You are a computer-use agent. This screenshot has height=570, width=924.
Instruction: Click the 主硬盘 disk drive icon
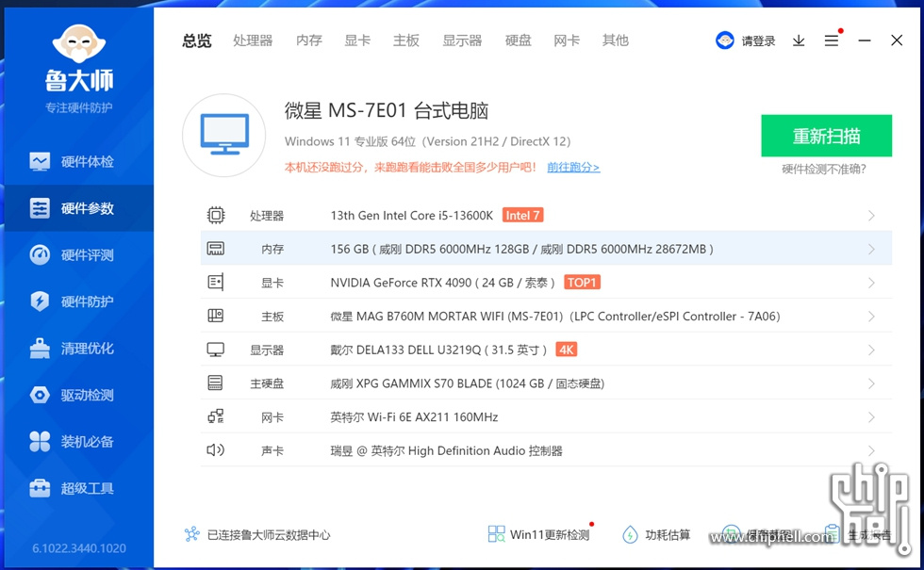[216, 383]
